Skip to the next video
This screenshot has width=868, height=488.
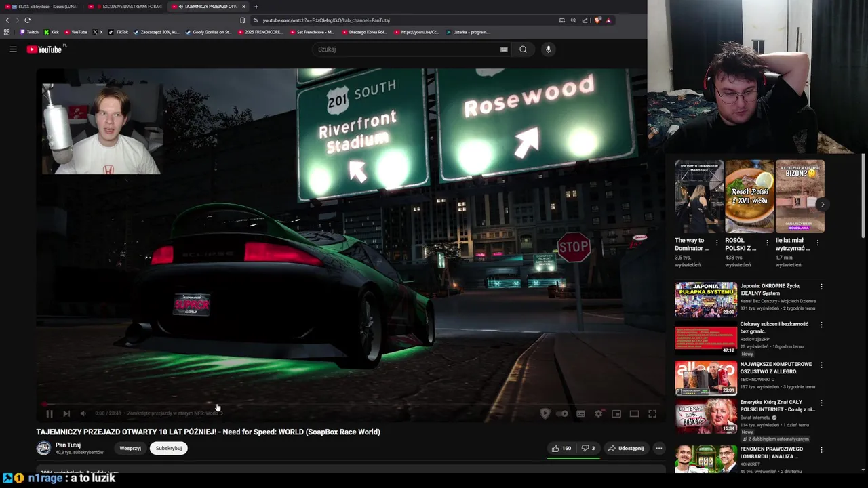66,413
